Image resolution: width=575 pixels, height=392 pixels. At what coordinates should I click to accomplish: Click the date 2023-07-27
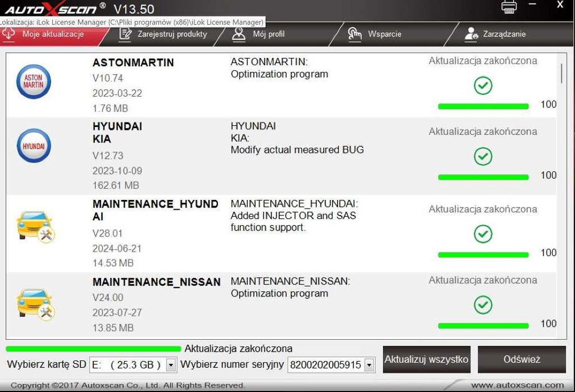tap(117, 313)
